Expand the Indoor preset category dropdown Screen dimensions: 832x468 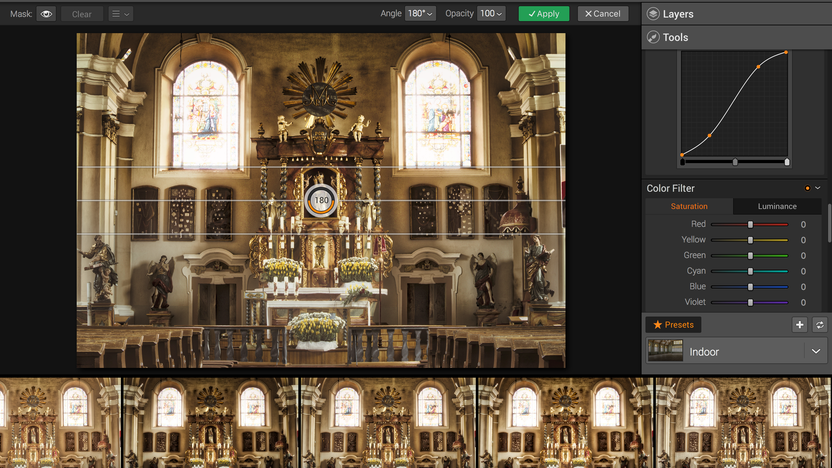tap(816, 351)
